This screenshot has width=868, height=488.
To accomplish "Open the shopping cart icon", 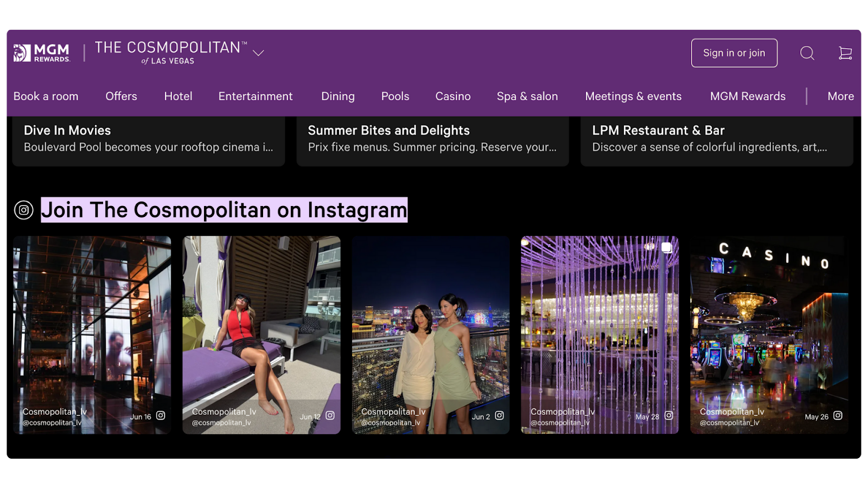I will click(845, 53).
